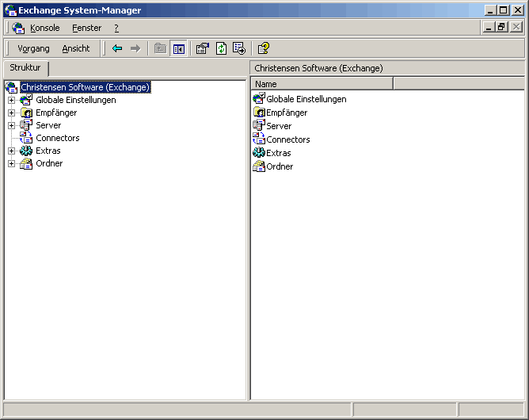Toggle the show/hide console tree button

179,48
